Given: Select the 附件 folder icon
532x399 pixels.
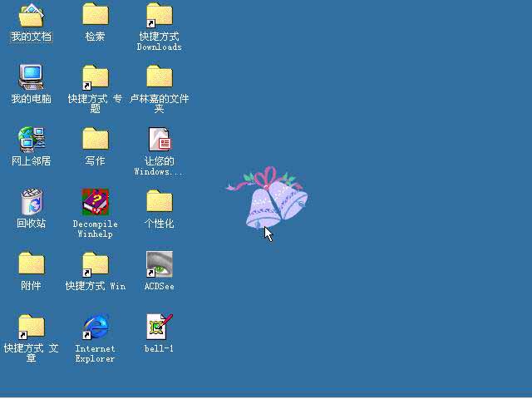Looking at the screenshot, I should (31, 264).
